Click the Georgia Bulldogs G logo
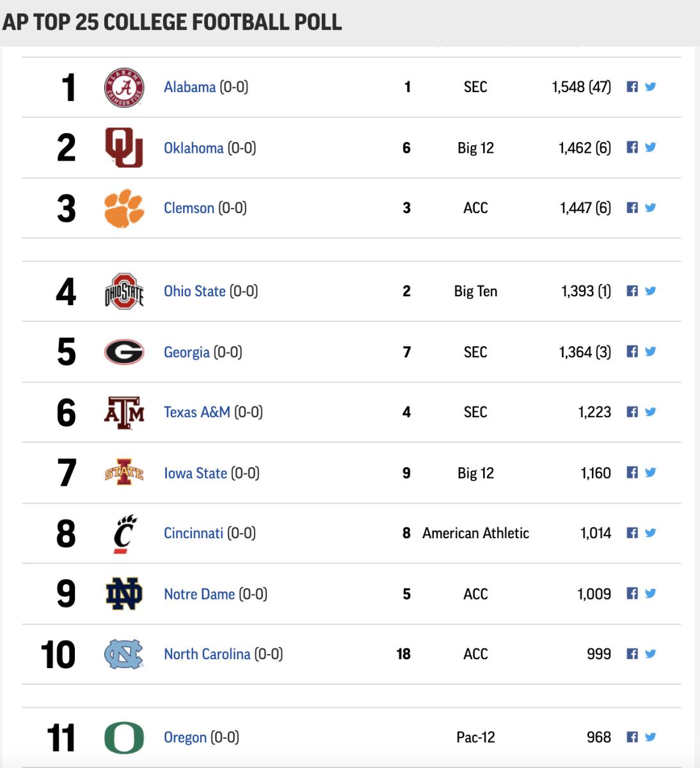 (x=124, y=352)
